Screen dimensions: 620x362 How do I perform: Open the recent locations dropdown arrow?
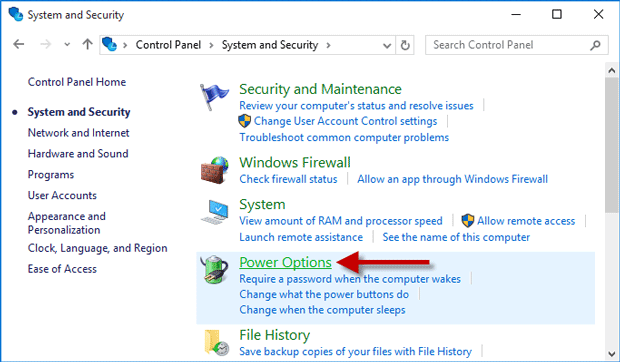coord(67,45)
